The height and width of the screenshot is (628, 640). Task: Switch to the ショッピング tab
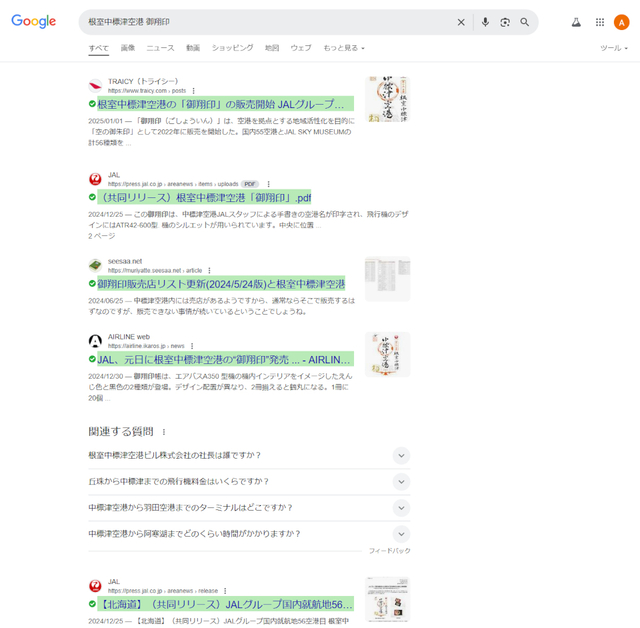[232, 48]
